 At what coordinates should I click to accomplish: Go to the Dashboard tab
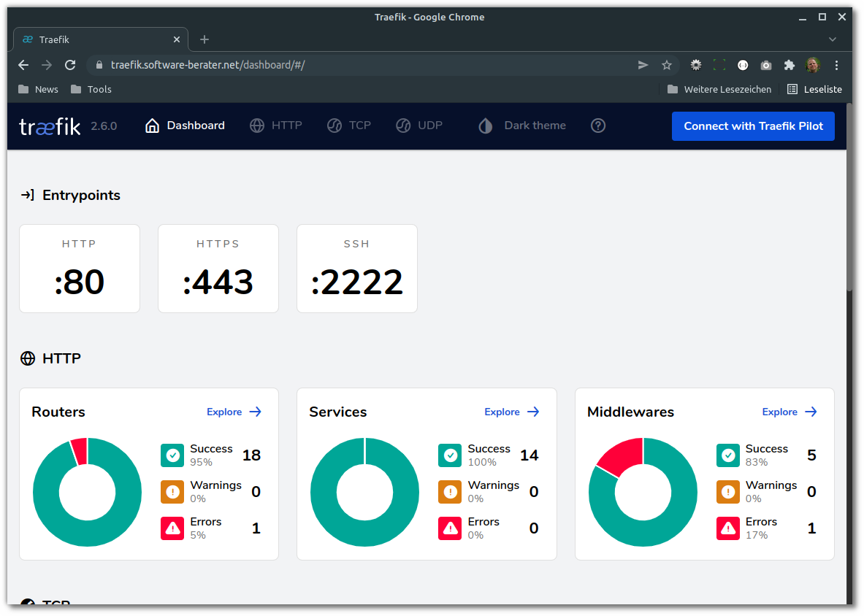click(x=185, y=126)
